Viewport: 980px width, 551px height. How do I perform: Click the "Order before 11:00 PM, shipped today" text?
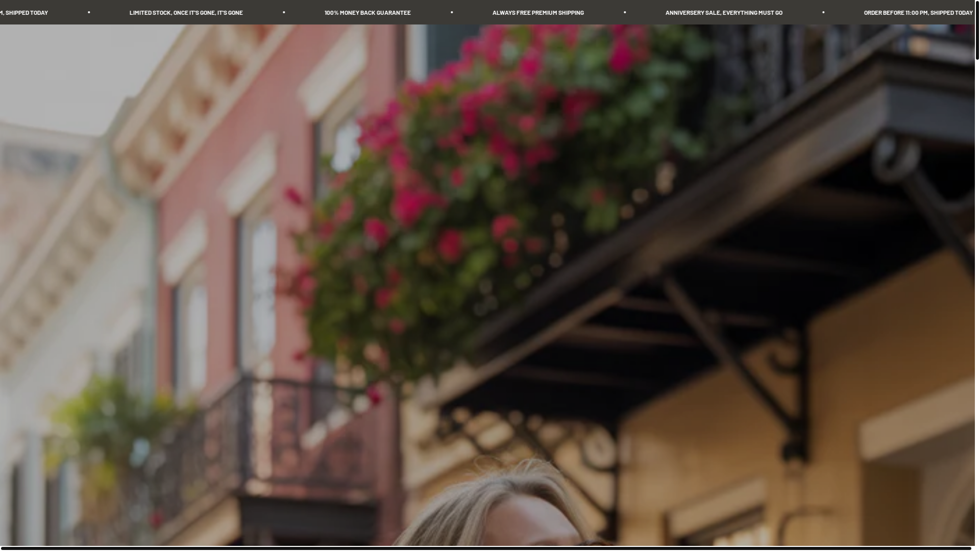[x=918, y=13]
